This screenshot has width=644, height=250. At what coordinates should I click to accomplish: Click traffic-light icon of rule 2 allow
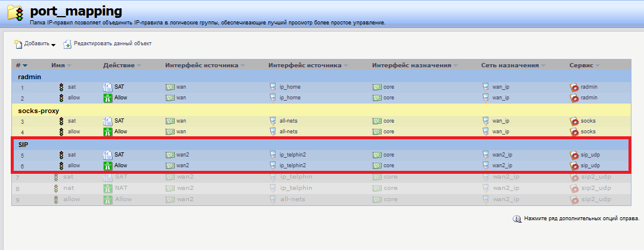coord(61,98)
